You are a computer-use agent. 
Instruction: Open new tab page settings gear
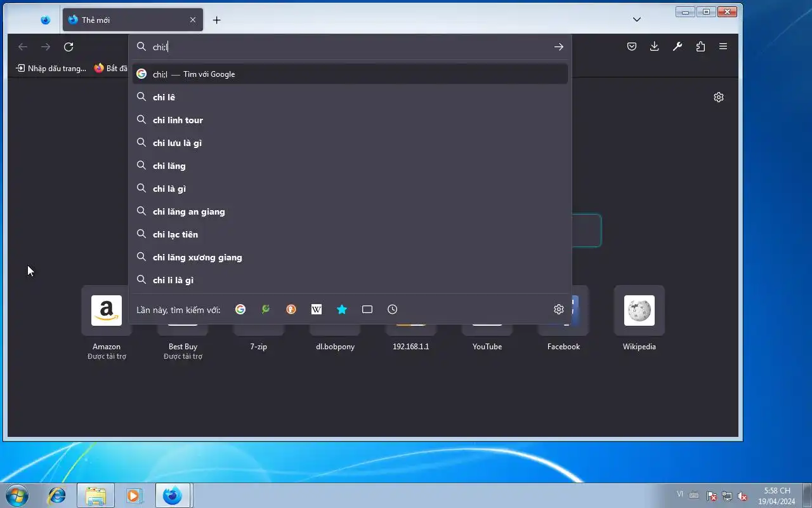pyautogui.click(x=719, y=97)
